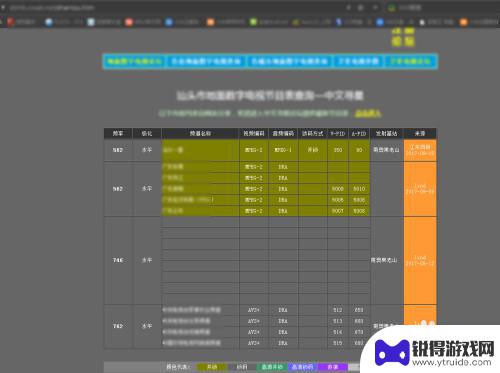Select the V-PID value 9009
The width and height of the screenshot is (500, 373).
point(338,189)
